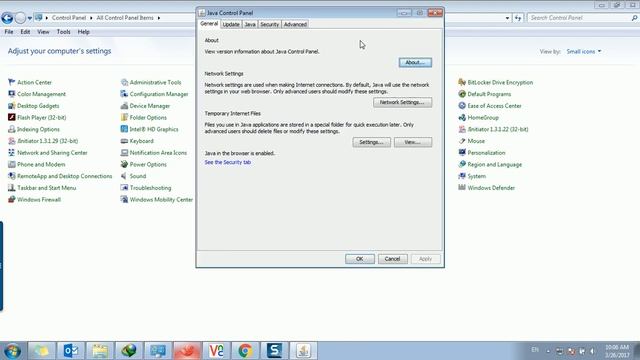
Task: Open the File menu in Control Panel
Action: [9, 32]
